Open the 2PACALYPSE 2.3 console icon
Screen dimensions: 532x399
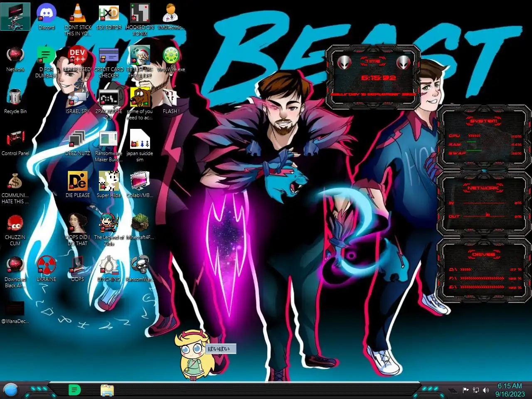109,103
